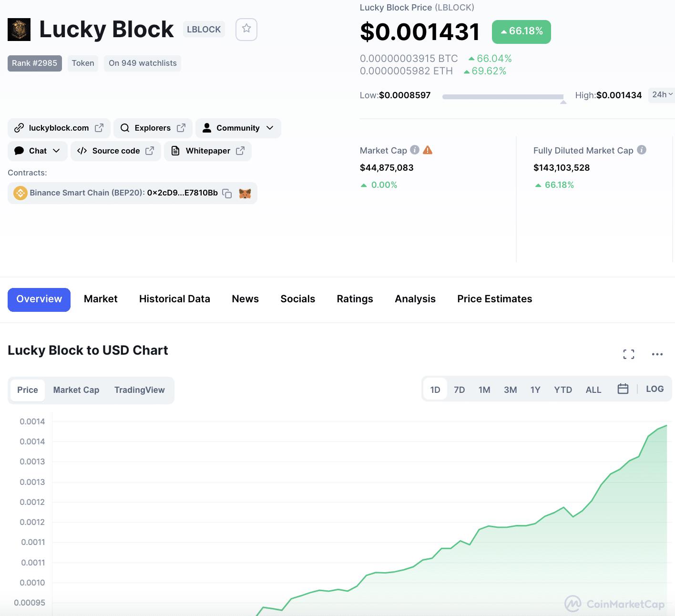Viewport: 675px width, 616px height.
Task: Click the Explorers magnifier icon
Action: coord(125,128)
